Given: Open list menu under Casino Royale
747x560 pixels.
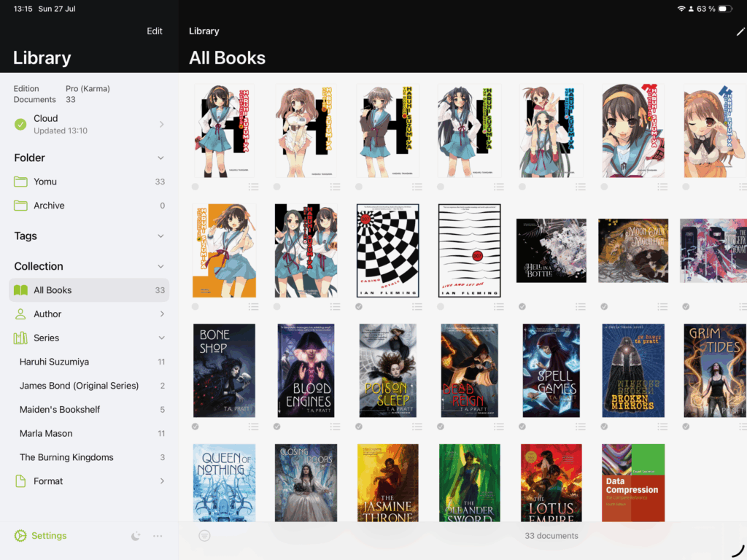Looking at the screenshot, I should 417,307.
